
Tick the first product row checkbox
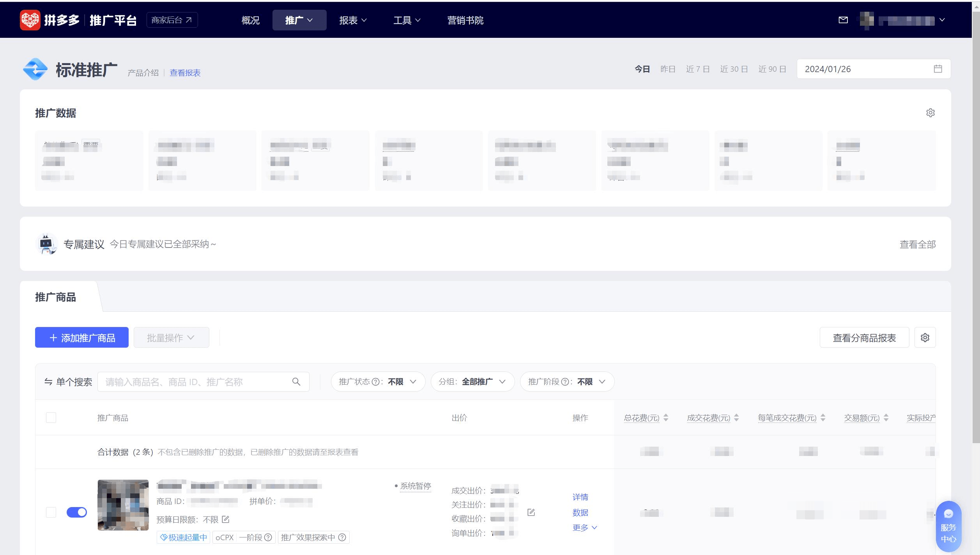(x=51, y=512)
